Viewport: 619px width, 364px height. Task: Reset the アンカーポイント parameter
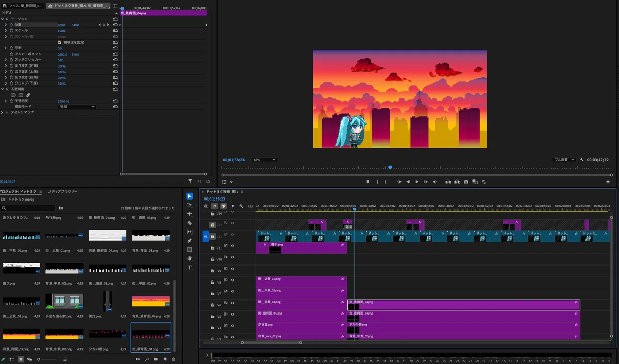click(116, 54)
